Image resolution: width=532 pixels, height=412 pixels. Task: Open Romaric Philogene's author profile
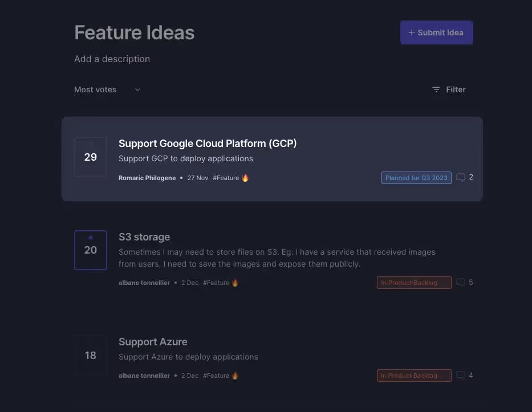click(147, 177)
